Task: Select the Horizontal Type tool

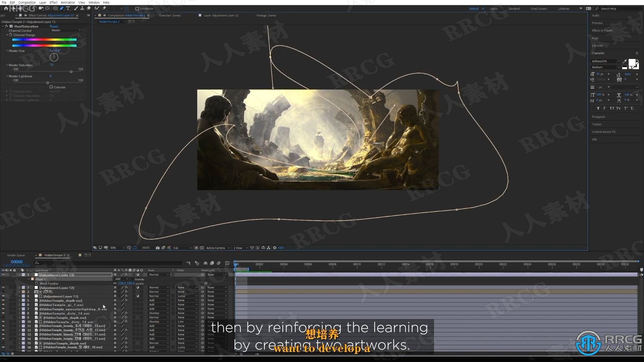Action: tap(68, 8)
